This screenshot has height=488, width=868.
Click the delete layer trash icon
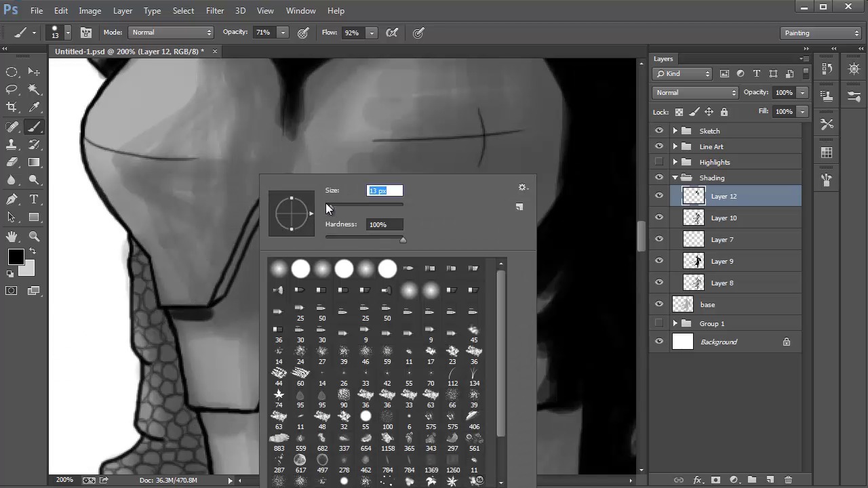[788, 480]
